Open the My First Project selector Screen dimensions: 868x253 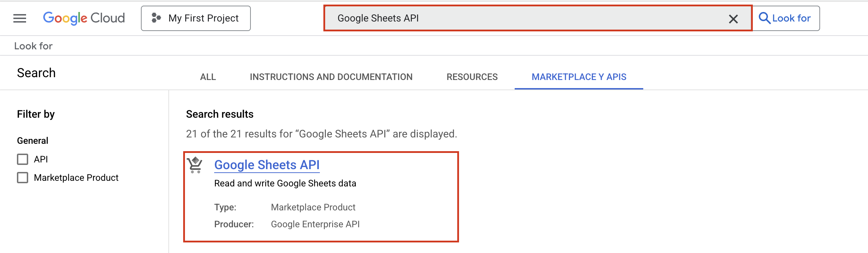pos(196,18)
